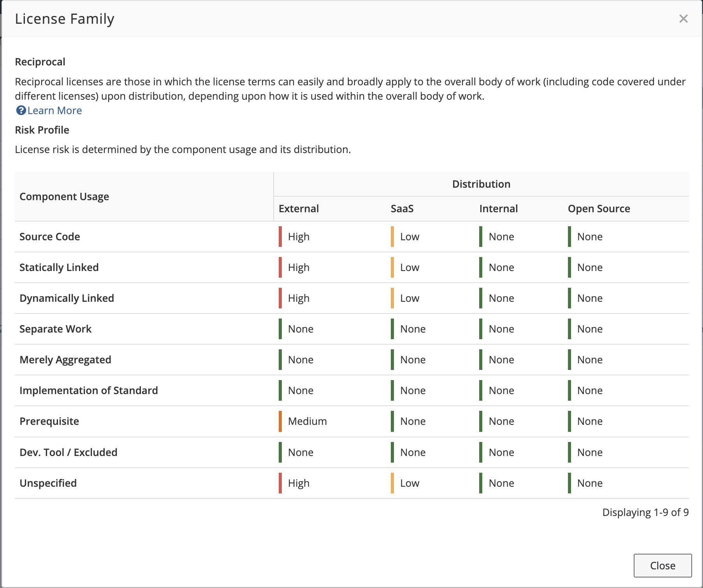The height and width of the screenshot is (588, 703).
Task: Click the Open Source column header
Action: click(x=599, y=209)
